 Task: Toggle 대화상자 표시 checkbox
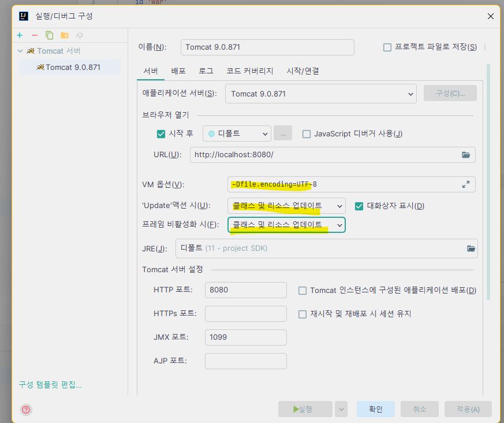(x=359, y=206)
